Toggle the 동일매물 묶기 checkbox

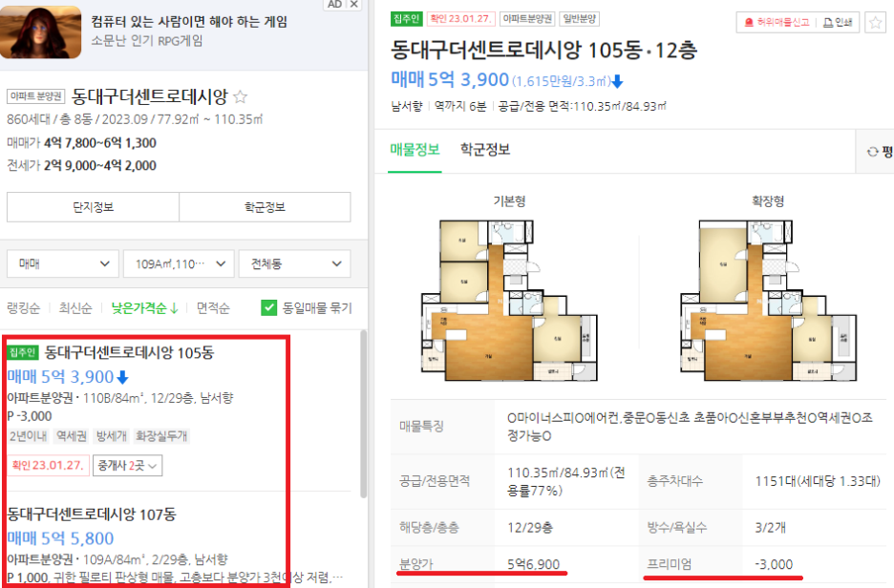pyautogui.click(x=268, y=307)
